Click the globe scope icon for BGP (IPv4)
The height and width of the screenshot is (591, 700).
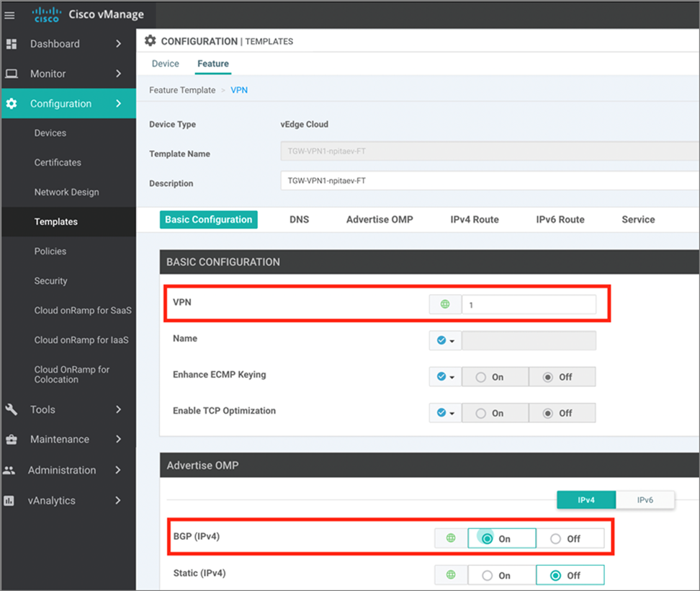[x=451, y=538]
